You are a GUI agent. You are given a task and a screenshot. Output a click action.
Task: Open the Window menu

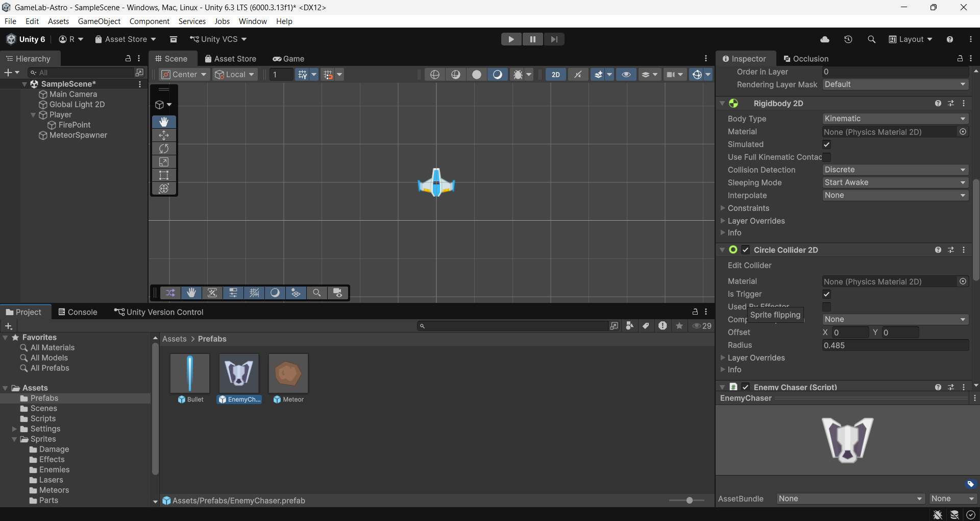pos(253,21)
